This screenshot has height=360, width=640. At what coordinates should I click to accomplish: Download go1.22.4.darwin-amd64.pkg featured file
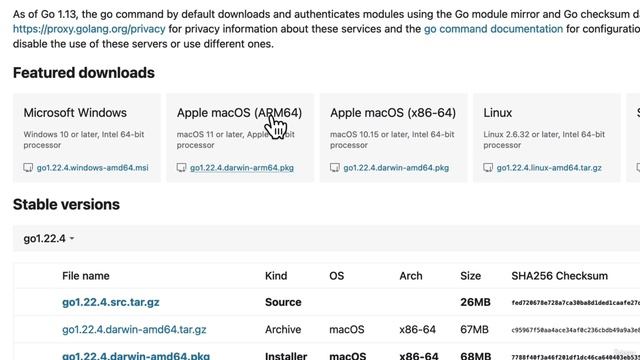pos(396,168)
